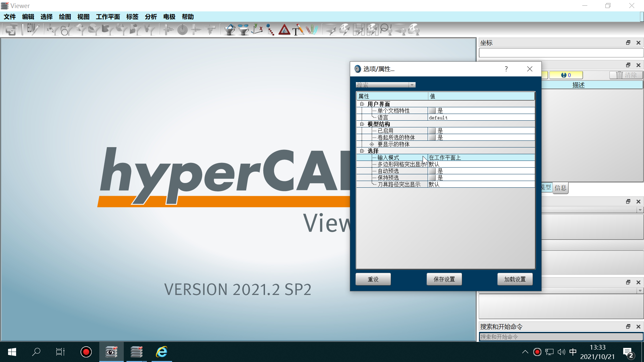Open the Windows Start menu

[x=12, y=352]
